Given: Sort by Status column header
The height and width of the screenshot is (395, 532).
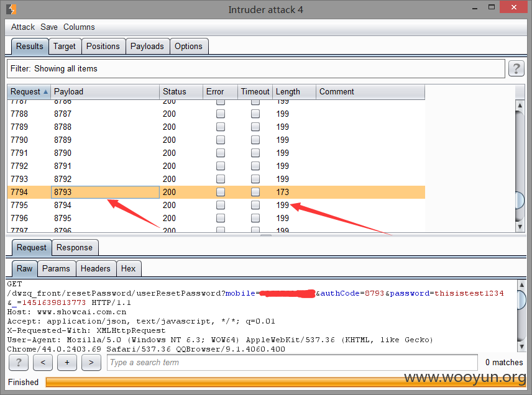Looking at the screenshot, I should [181, 92].
